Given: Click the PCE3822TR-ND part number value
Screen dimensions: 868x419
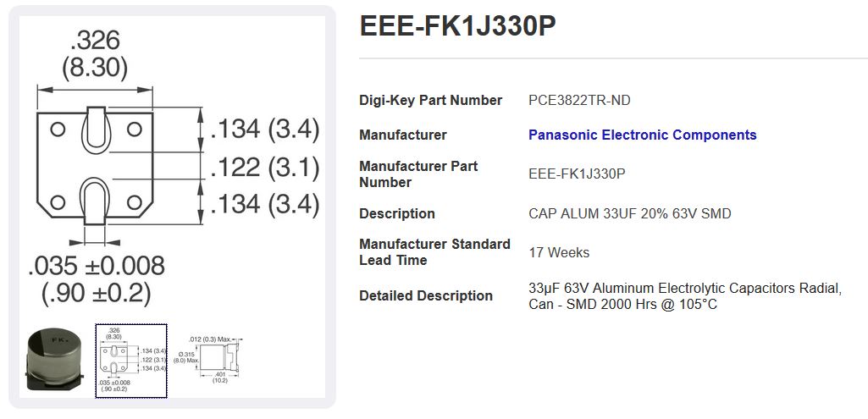Looking at the screenshot, I should [x=579, y=101].
